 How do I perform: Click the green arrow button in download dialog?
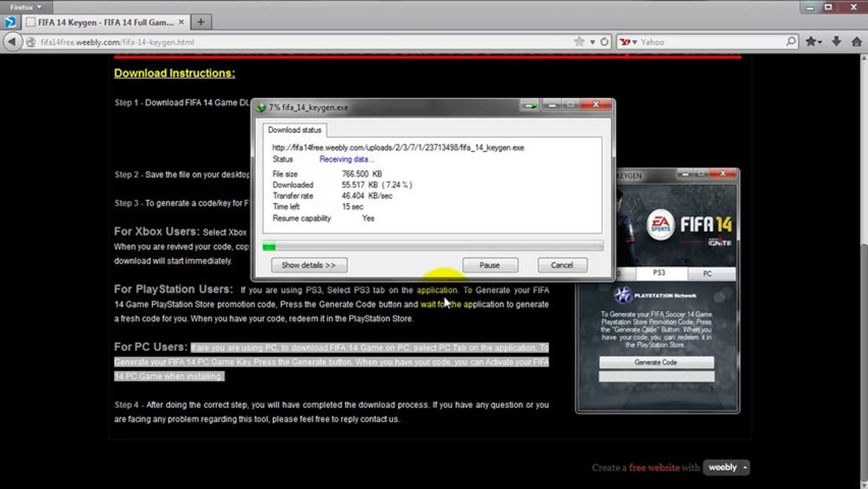point(529,105)
